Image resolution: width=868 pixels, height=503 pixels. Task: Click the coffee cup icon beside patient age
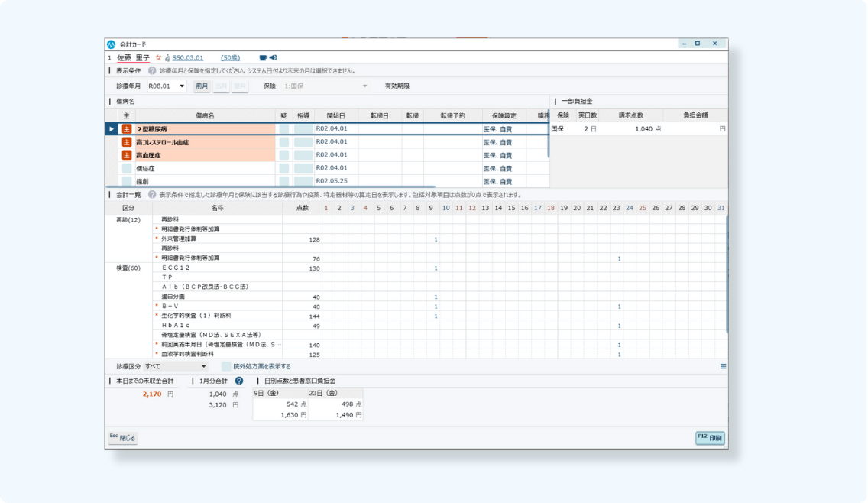tap(263, 57)
